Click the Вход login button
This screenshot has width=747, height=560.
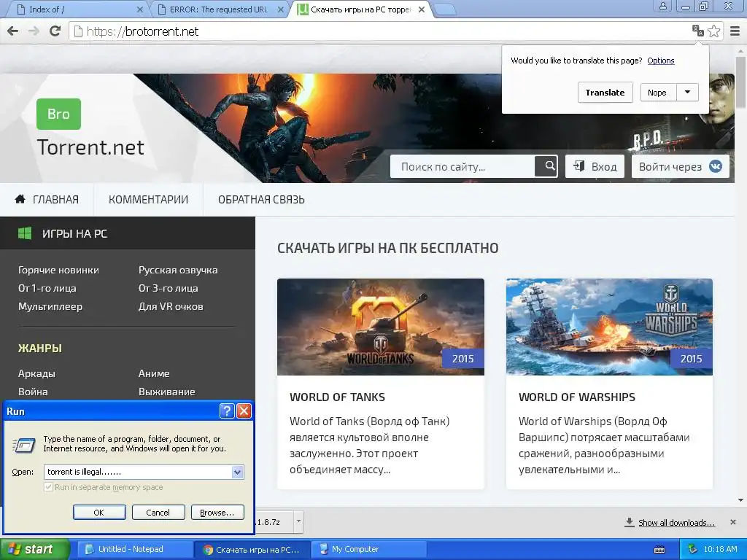pos(595,166)
